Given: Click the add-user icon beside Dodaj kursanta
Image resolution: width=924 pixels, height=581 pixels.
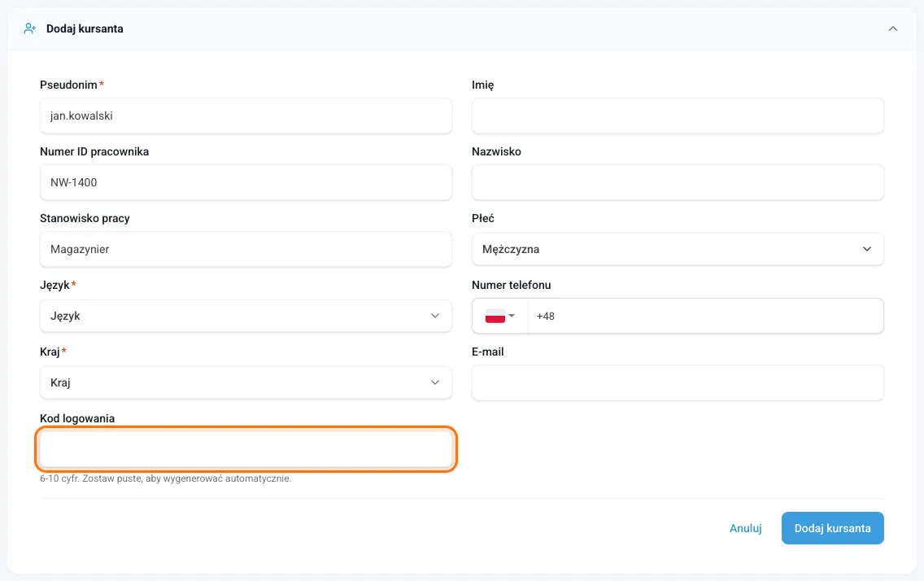Looking at the screenshot, I should [29, 28].
